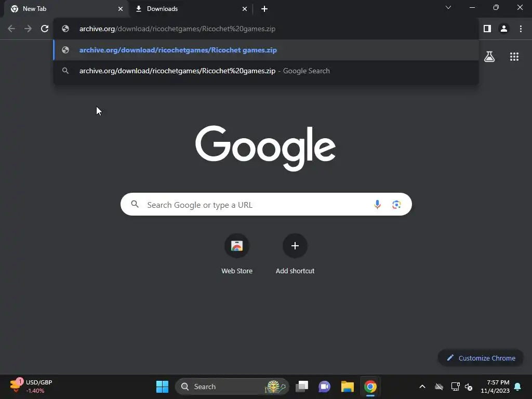Click the browser forward arrow
The height and width of the screenshot is (399, 532).
pos(28,29)
